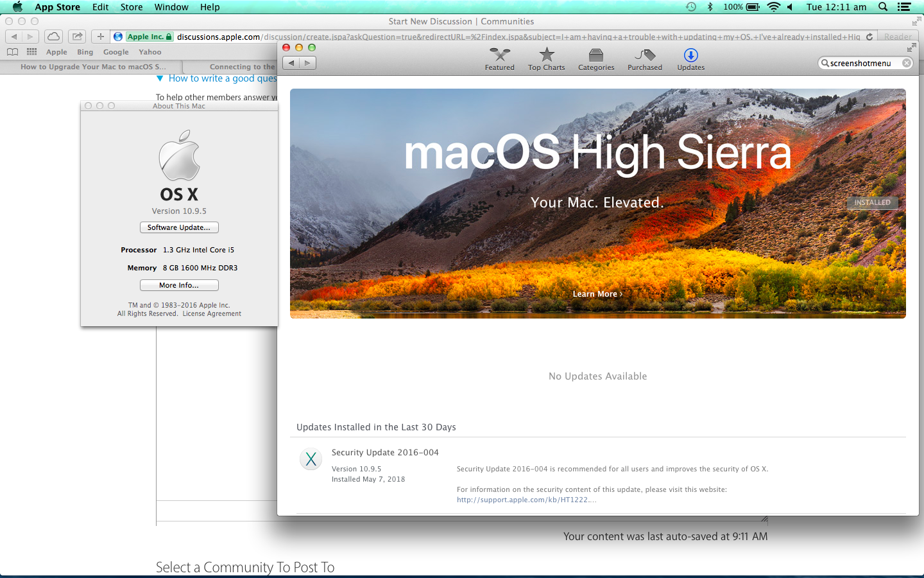Image resolution: width=924 pixels, height=578 pixels.
Task: Click the menu bar clock Tue 12:11 am
Action: [x=836, y=7]
